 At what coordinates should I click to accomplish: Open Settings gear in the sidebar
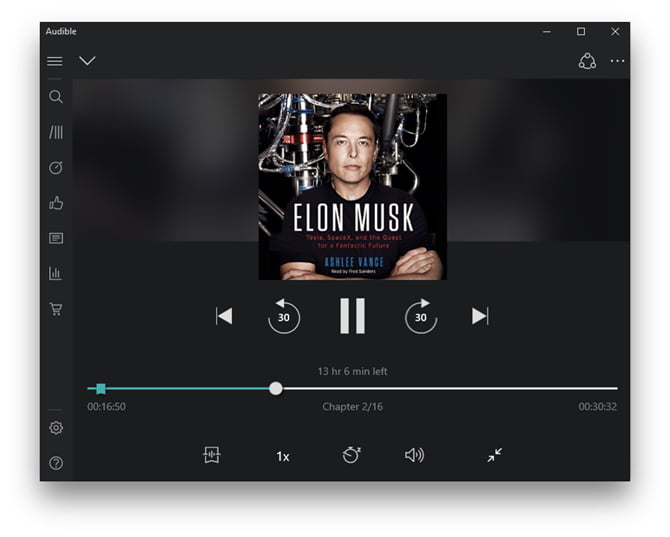56,428
